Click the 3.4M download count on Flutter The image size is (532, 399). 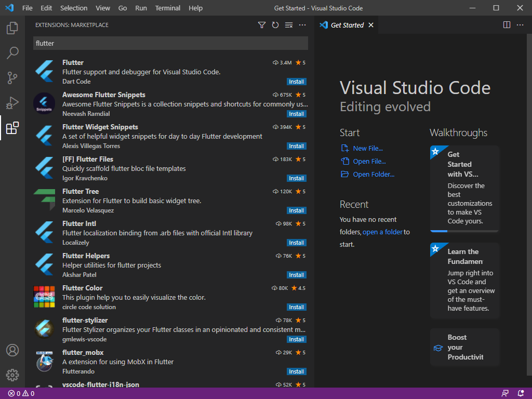[282, 62]
